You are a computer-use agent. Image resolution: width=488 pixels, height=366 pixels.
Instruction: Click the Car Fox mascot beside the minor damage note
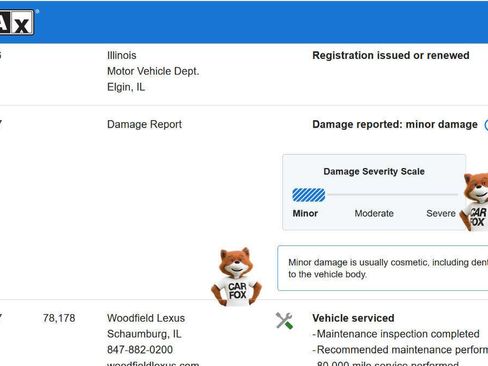pyautogui.click(x=236, y=277)
